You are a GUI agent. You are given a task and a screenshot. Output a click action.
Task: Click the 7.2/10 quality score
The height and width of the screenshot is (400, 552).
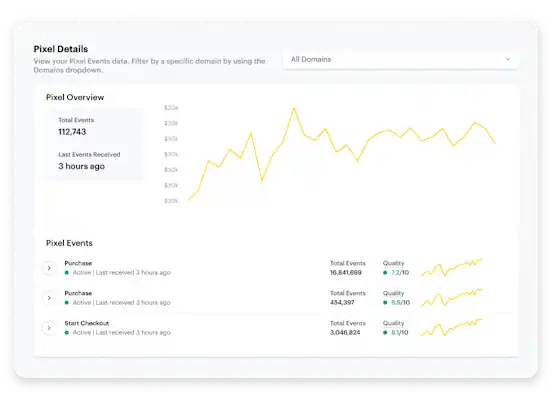coord(400,273)
